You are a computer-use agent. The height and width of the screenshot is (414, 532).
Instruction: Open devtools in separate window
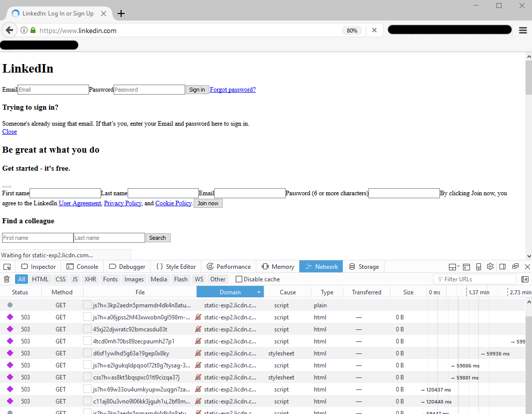click(x=515, y=266)
